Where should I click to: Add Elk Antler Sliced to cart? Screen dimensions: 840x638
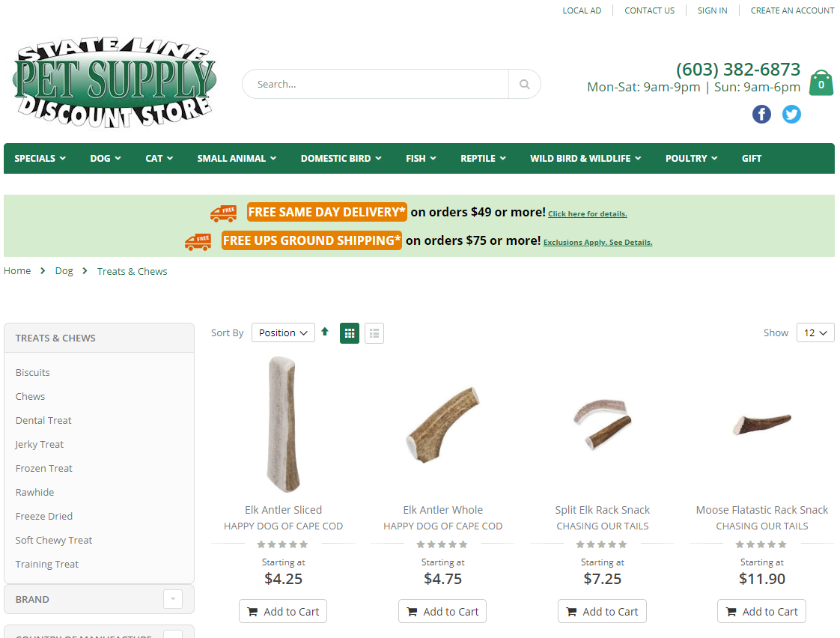tap(283, 611)
